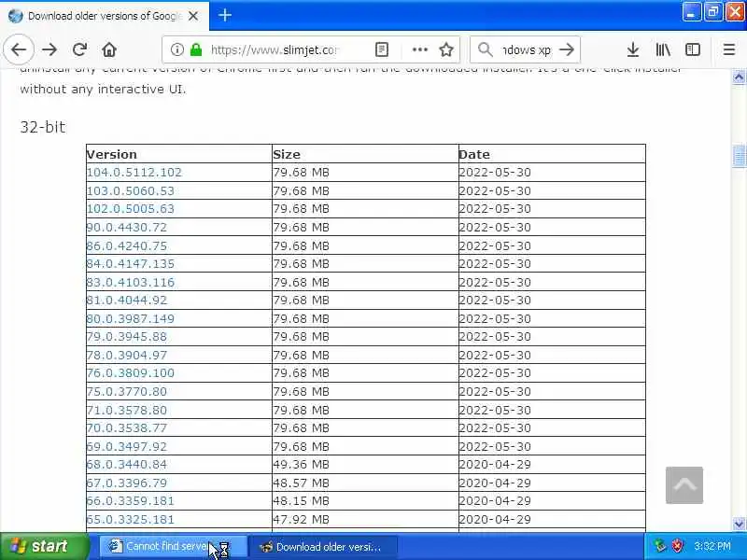Show the browser sidebar

693,49
